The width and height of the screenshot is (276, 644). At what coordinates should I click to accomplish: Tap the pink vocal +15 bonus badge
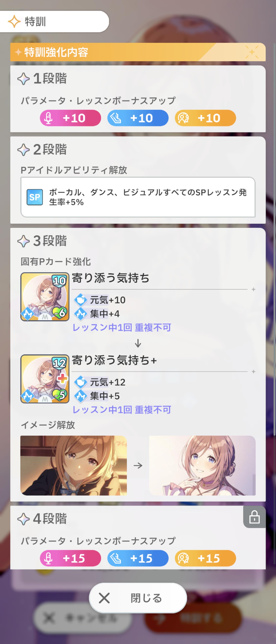[70, 558]
